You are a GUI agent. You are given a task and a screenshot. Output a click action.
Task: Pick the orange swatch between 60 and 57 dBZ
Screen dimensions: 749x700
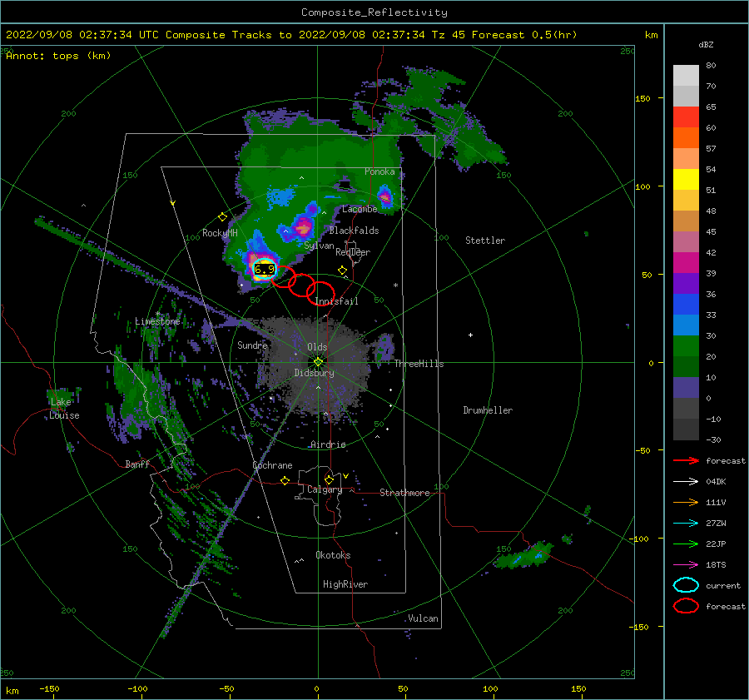(x=686, y=138)
